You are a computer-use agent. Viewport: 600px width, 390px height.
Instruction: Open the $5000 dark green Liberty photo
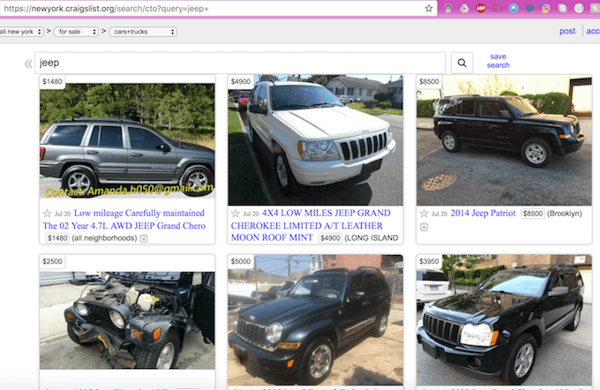315,320
